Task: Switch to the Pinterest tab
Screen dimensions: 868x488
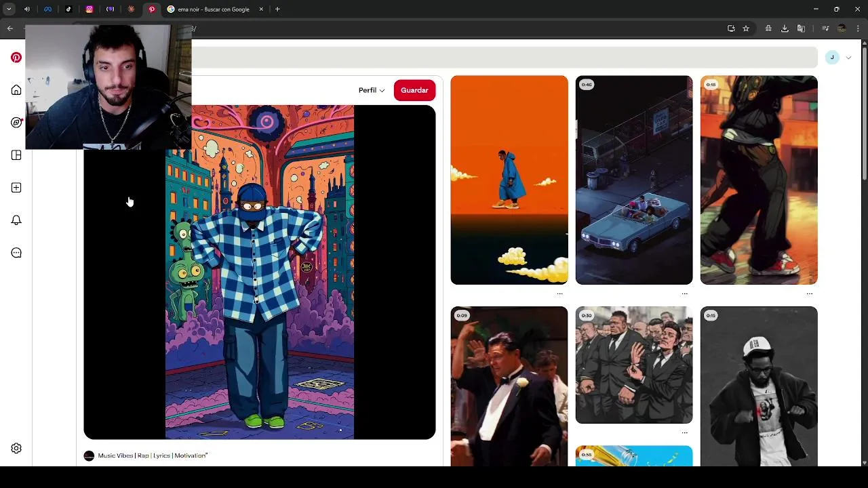Action: (152, 9)
